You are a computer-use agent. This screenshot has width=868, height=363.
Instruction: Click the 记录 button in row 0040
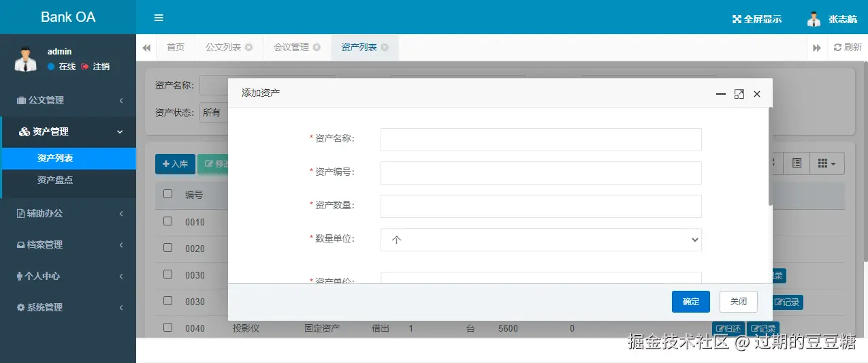[763, 329]
